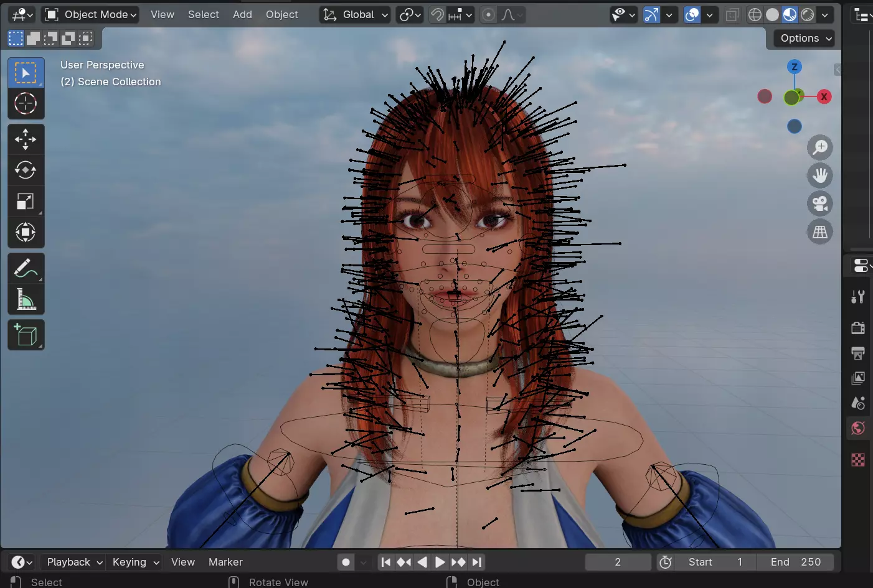The height and width of the screenshot is (588, 873).
Task: Choose the Add Cube tool
Action: pyautogui.click(x=26, y=335)
